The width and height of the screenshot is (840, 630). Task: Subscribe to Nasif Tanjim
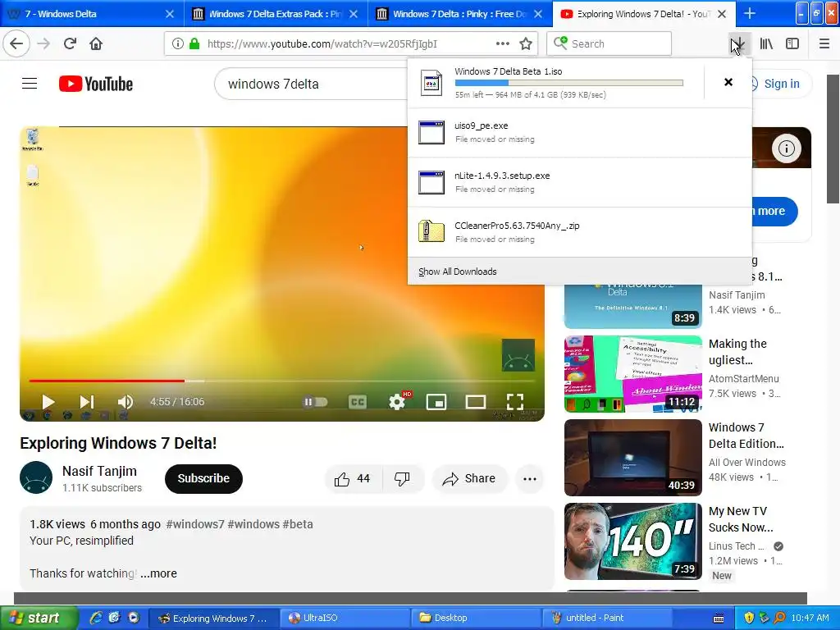coord(203,478)
